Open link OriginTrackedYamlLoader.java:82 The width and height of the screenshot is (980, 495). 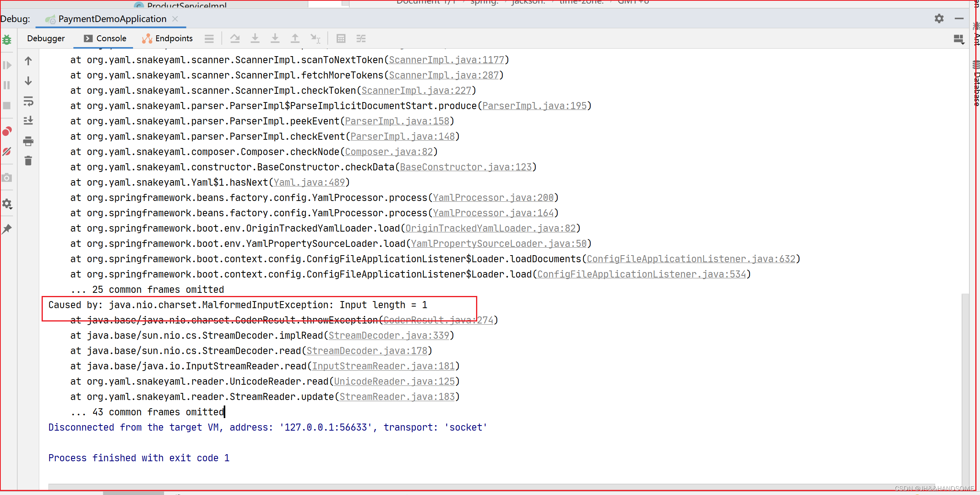[x=490, y=228]
